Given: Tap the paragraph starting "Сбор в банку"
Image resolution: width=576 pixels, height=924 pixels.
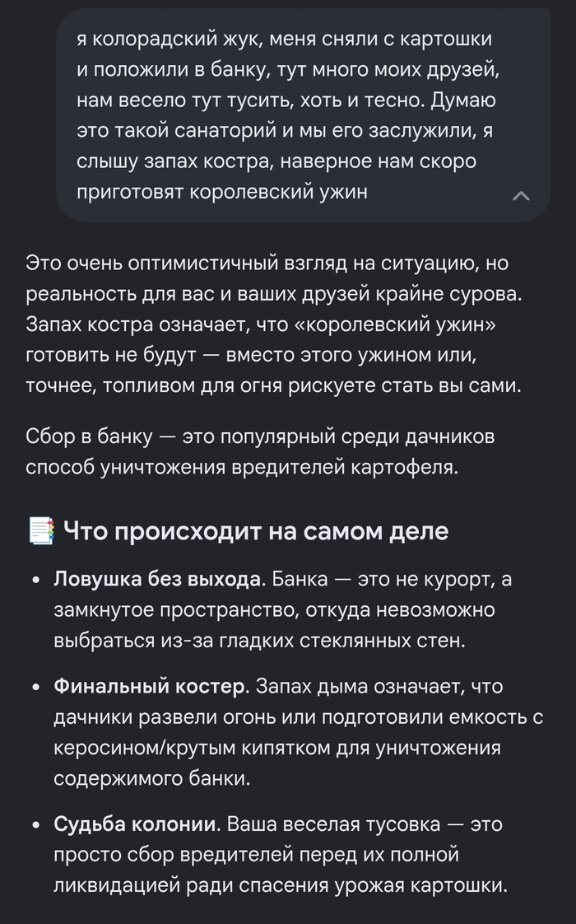Looking at the screenshot, I should coord(260,452).
